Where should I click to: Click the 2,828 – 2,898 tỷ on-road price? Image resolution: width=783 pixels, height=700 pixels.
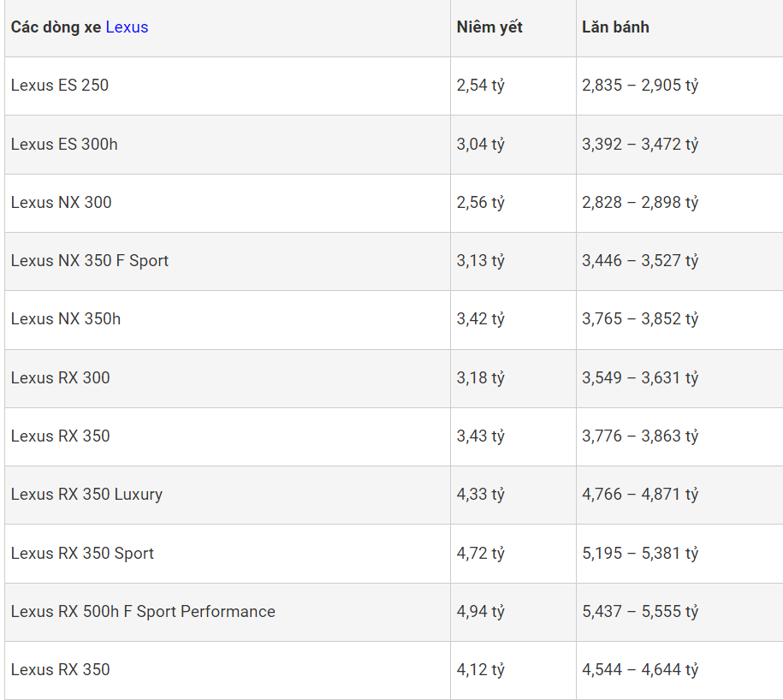pyautogui.click(x=640, y=203)
